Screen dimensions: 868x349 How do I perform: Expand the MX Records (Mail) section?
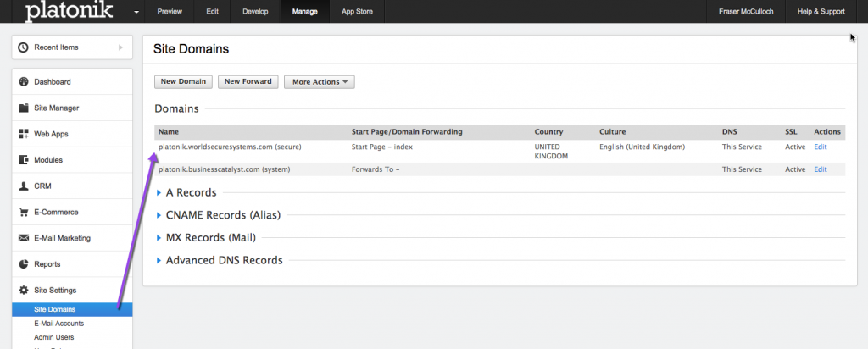pos(159,238)
